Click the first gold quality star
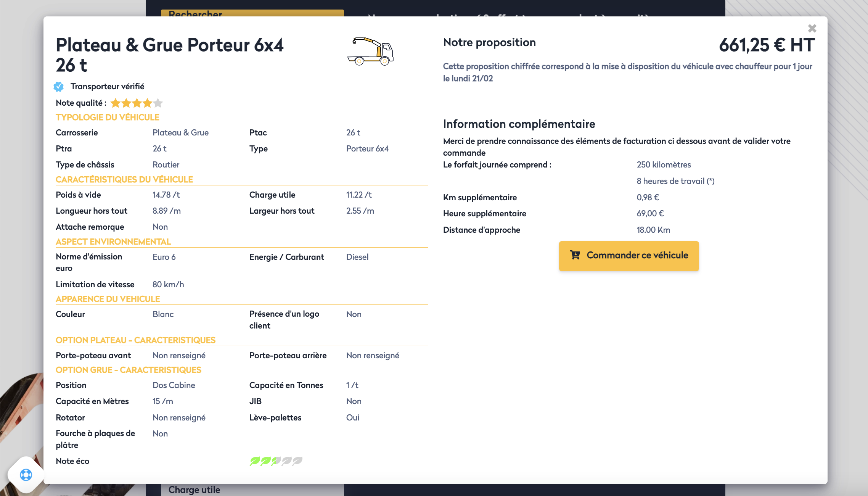This screenshot has height=496, width=868. point(115,103)
